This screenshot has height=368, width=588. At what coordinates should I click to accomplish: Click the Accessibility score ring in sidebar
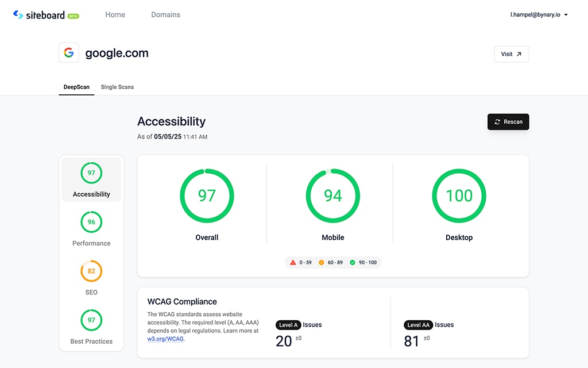91,172
